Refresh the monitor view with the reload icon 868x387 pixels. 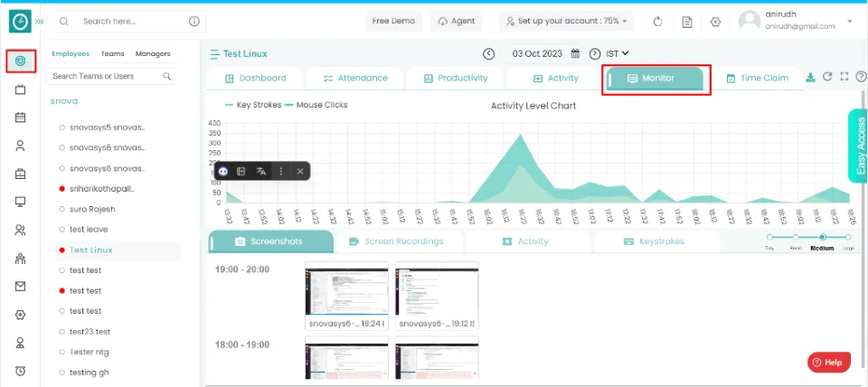coord(827,78)
